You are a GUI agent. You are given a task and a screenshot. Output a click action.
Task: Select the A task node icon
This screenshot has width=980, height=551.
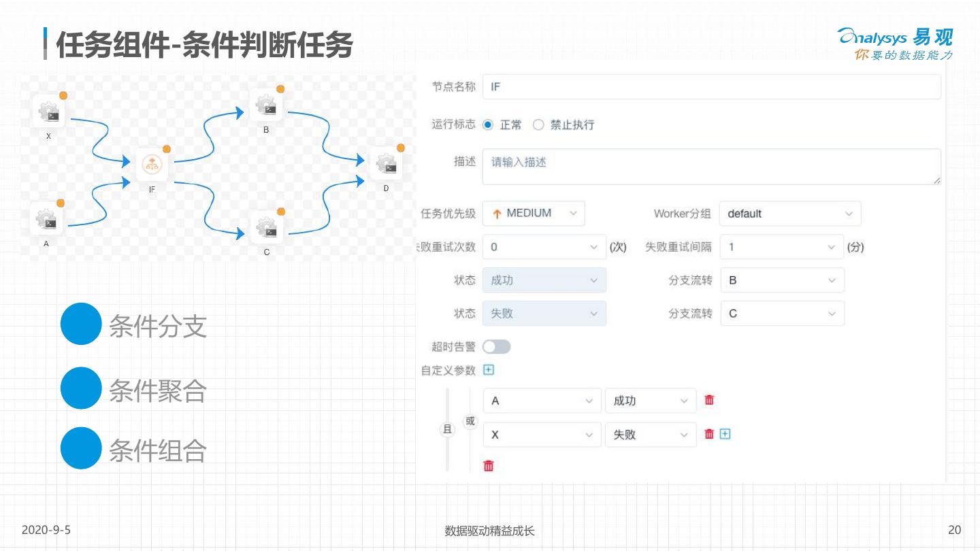(x=46, y=218)
